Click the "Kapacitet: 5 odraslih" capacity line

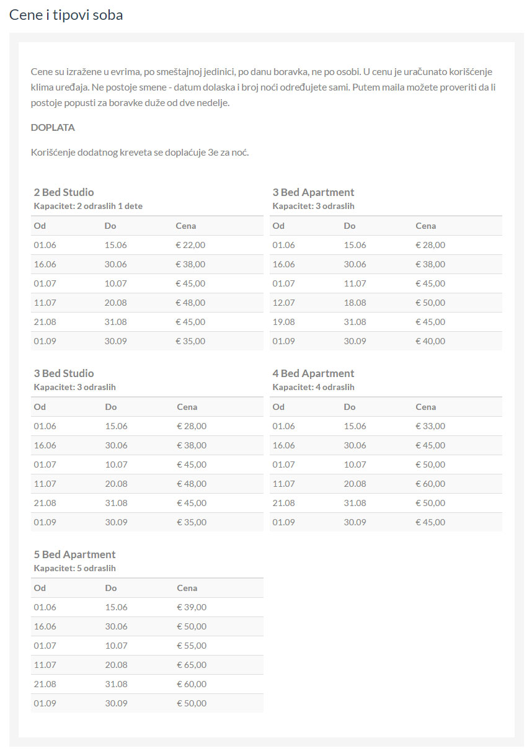click(x=74, y=568)
